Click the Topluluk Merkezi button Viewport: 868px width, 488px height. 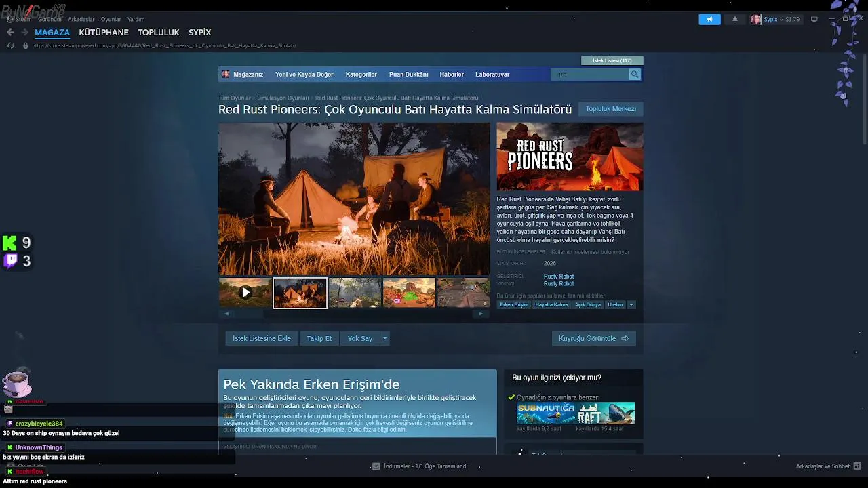[611, 109]
